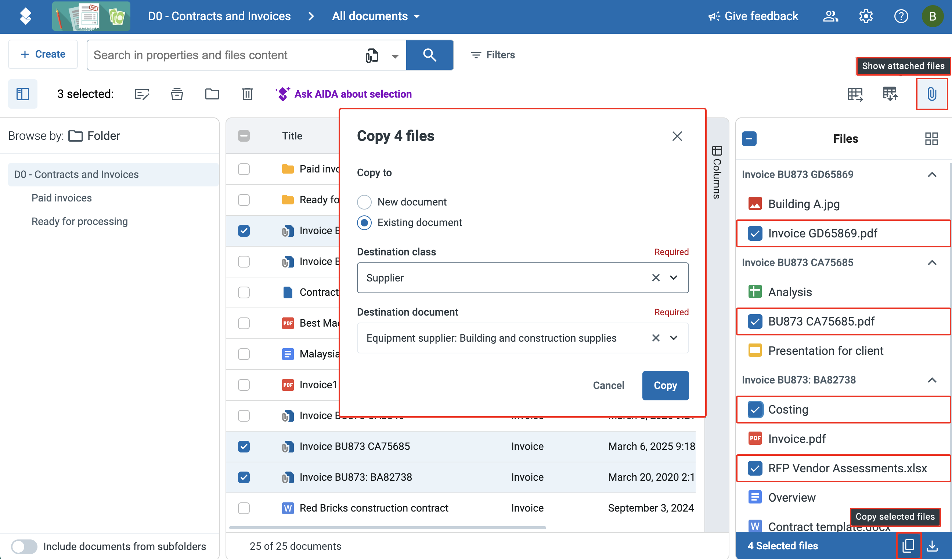
Task: Click the move to folder icon
Action: coord(212,94)
